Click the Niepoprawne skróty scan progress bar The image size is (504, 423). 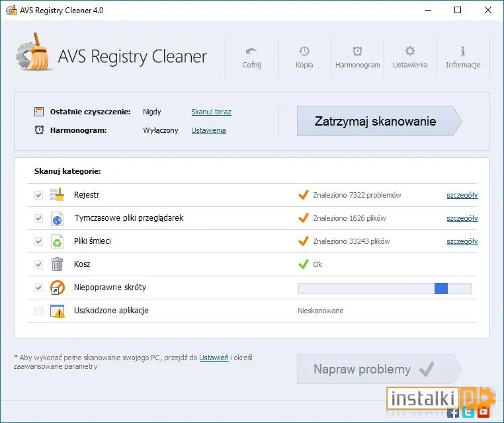[x=385, y=288]
